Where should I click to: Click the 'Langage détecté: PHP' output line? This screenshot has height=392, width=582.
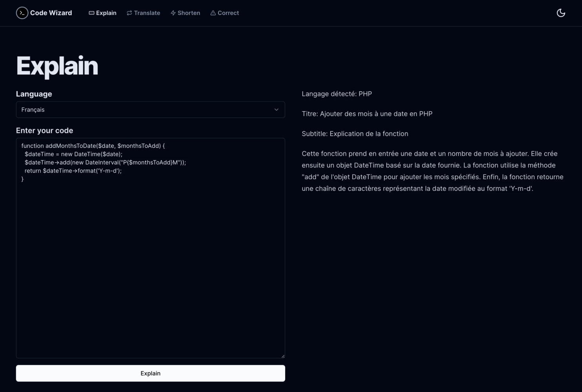click(336, 94)
